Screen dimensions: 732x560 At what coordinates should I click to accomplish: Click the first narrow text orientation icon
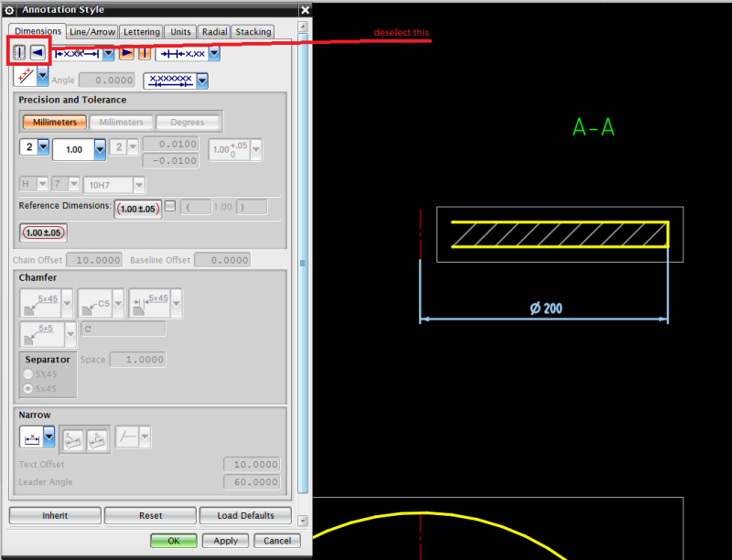pos(73,439)
